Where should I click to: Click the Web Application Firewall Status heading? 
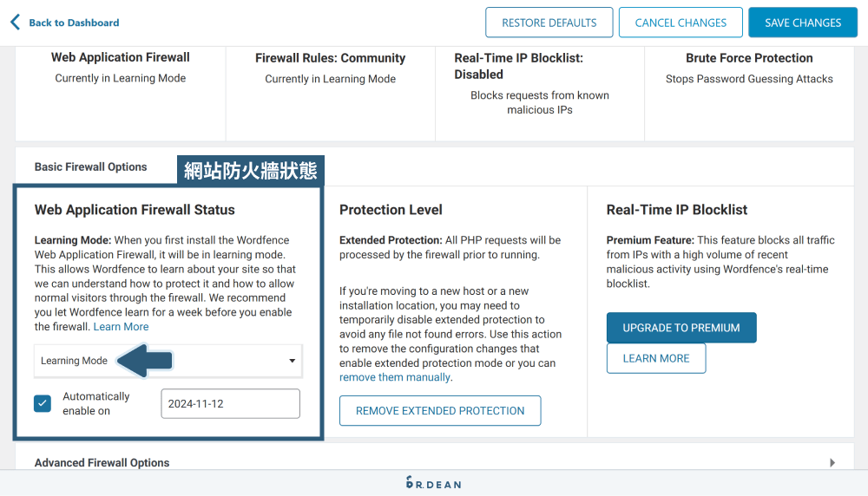pos(135,210)
